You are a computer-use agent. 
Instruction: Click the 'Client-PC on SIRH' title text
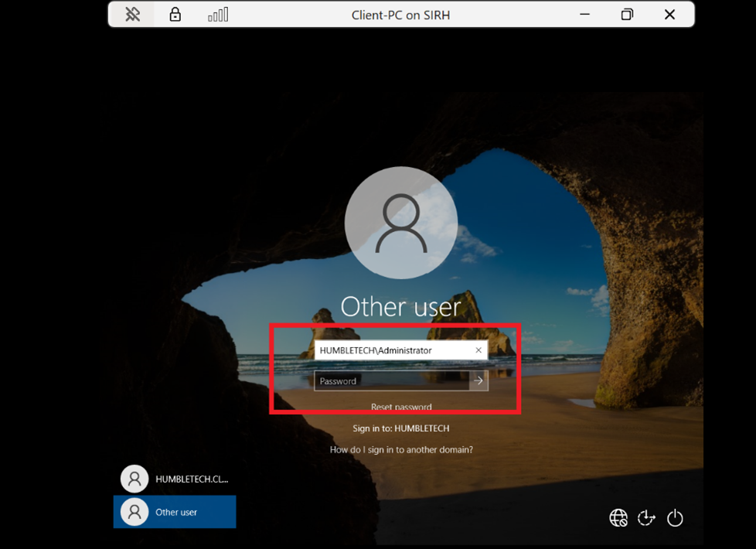click(x=400, y=15)
